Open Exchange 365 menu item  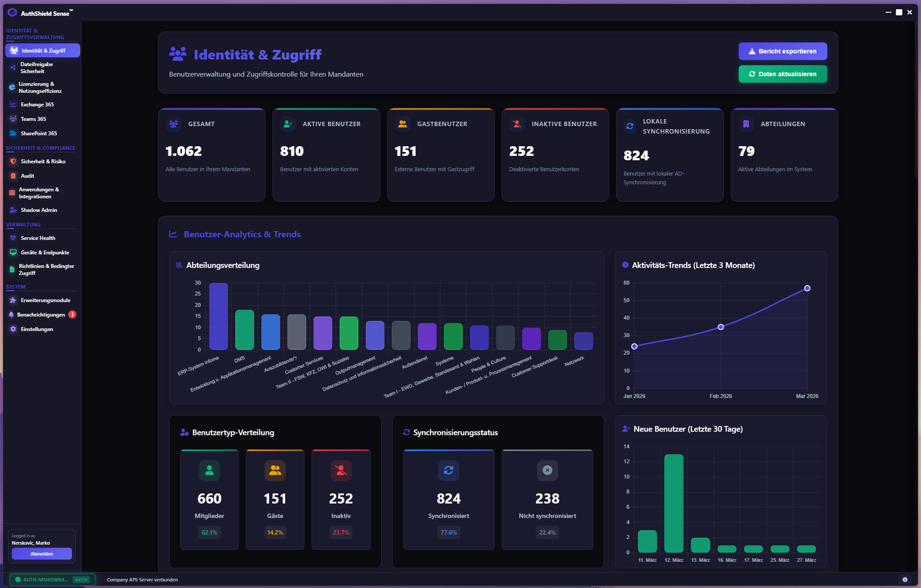pos(37,105)
